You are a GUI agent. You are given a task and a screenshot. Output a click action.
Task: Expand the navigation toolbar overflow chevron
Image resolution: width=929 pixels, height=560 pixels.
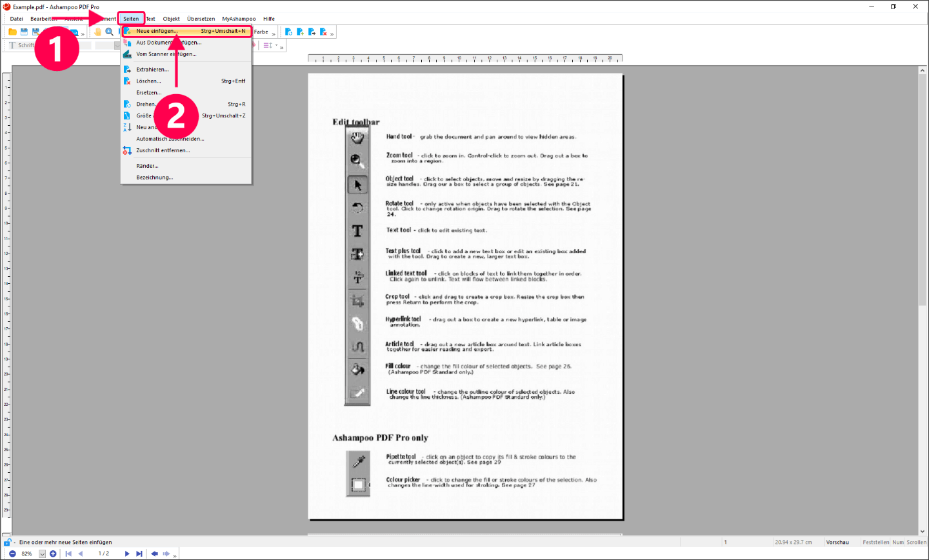pyautogui.click(x=175, y=555)
